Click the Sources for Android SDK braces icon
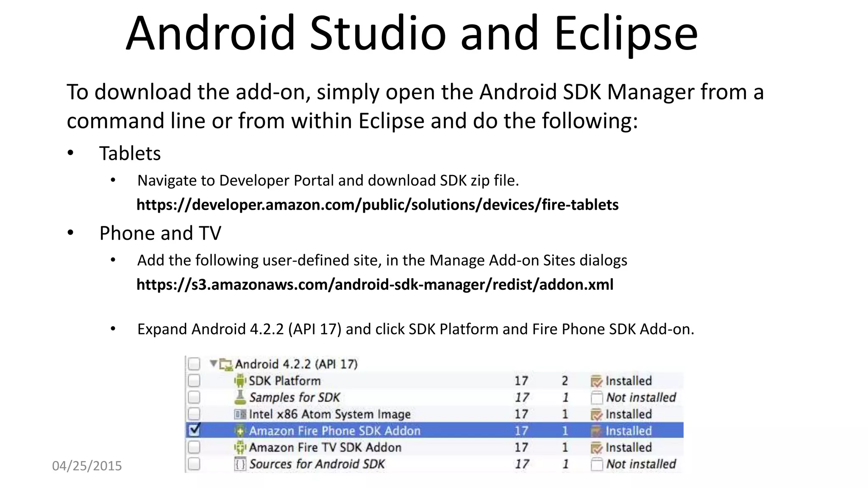Viewport: 868px width, 488px height. tap(240, 464)
